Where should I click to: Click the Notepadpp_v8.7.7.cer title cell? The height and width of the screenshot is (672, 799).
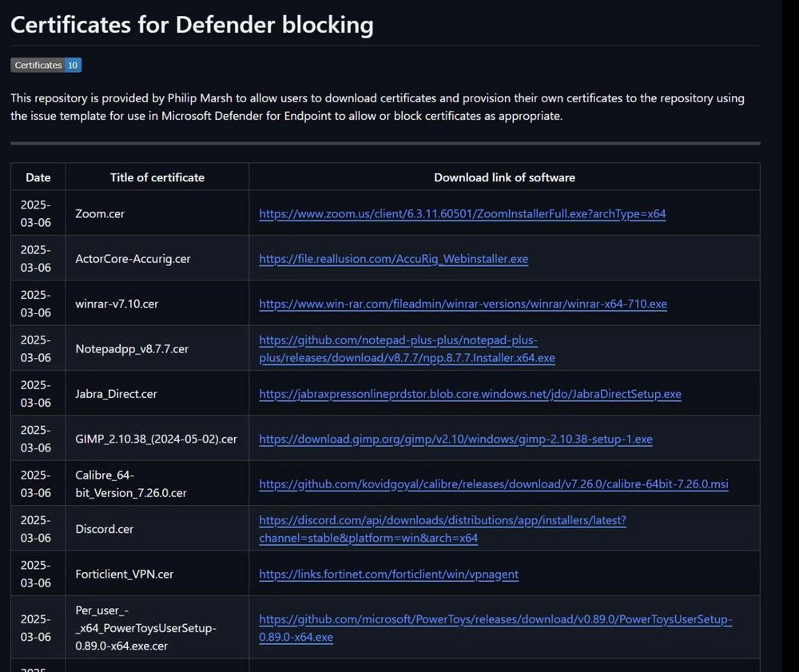(x=132, y=349)
